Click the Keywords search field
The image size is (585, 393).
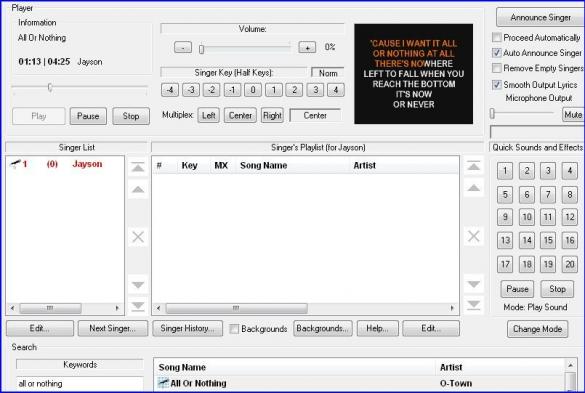click(x=79, y=384)
